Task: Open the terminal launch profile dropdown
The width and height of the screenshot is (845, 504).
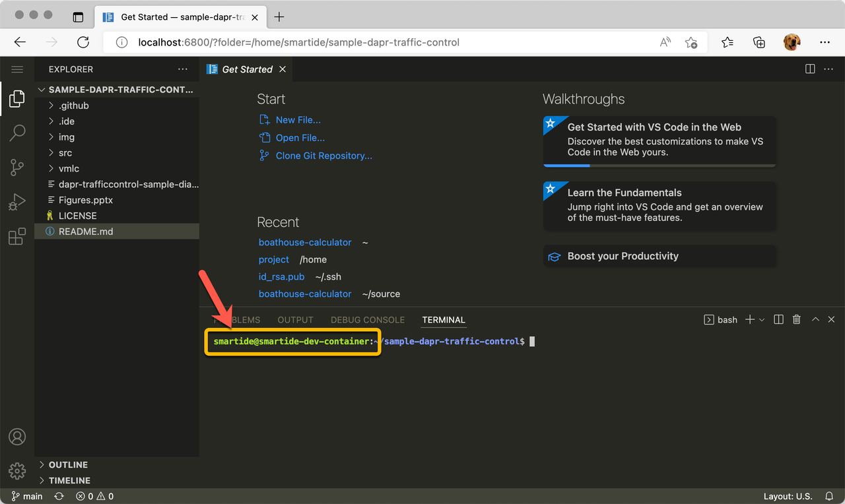Action: [x=762, y=319]
